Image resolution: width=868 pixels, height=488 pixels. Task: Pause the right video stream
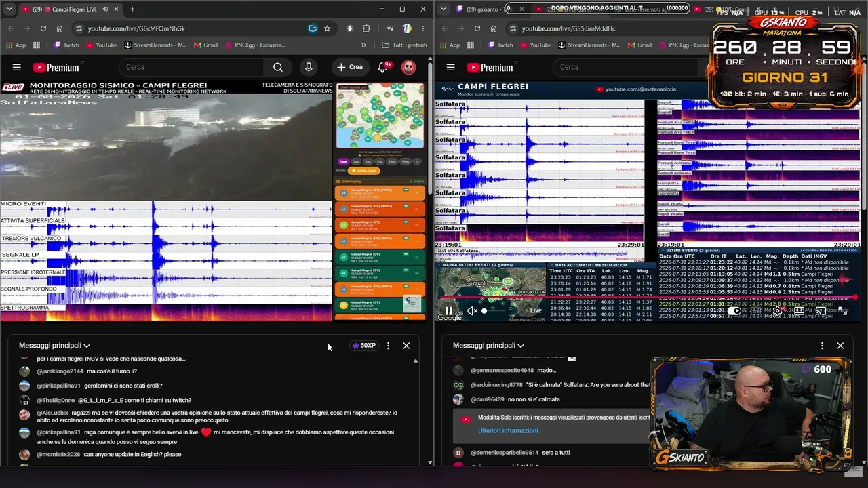[449, 311]
